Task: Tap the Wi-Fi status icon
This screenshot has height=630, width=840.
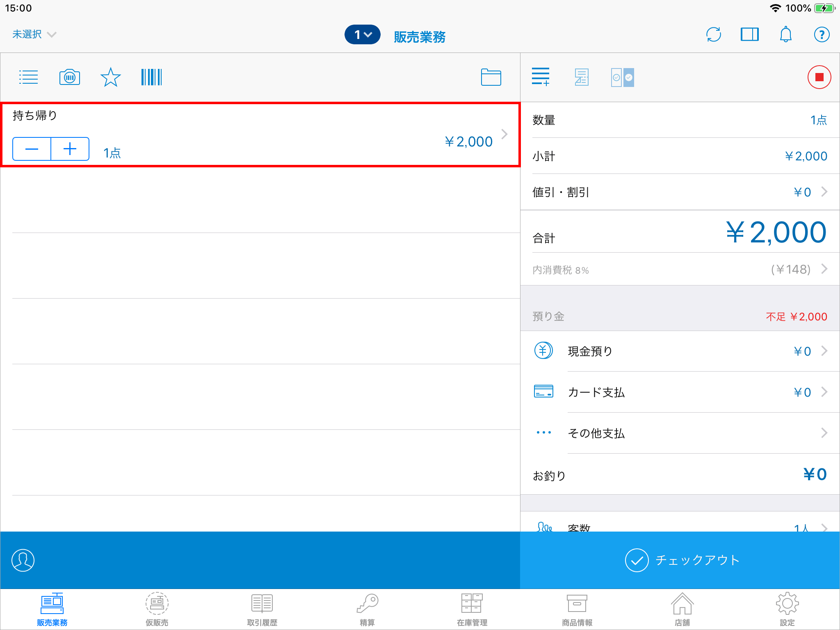Action: tap(775, 8)
